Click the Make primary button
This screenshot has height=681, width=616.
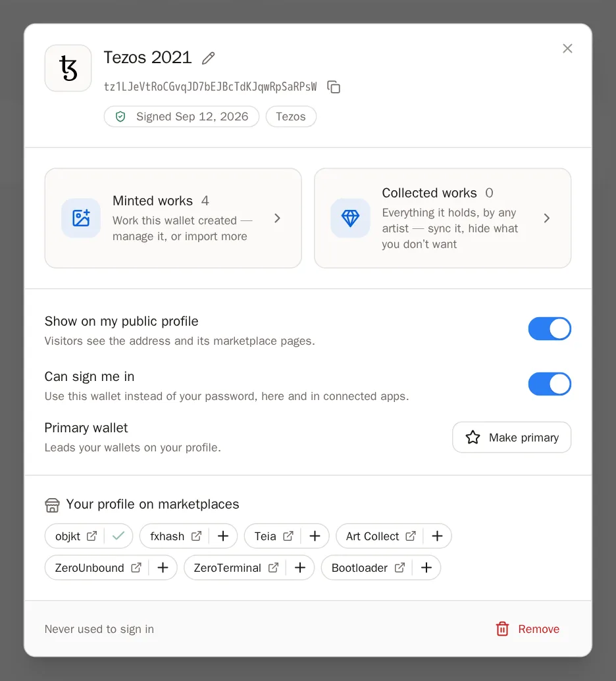[512, 438]
